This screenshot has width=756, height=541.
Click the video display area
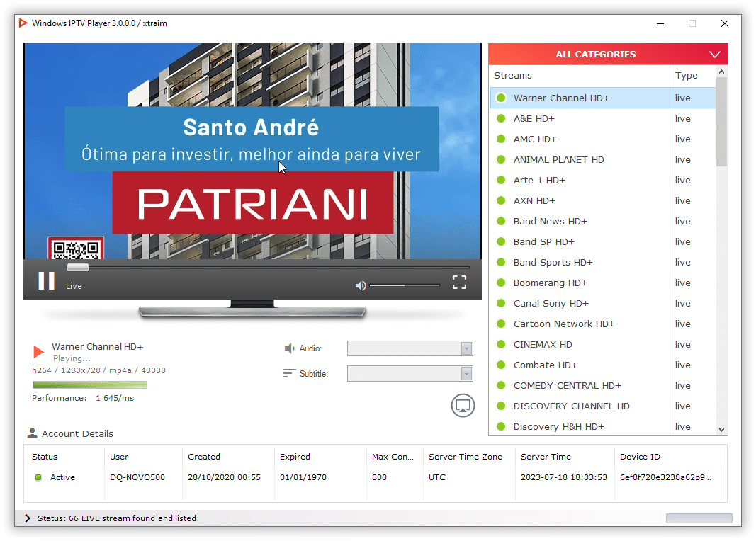(252, 152)
